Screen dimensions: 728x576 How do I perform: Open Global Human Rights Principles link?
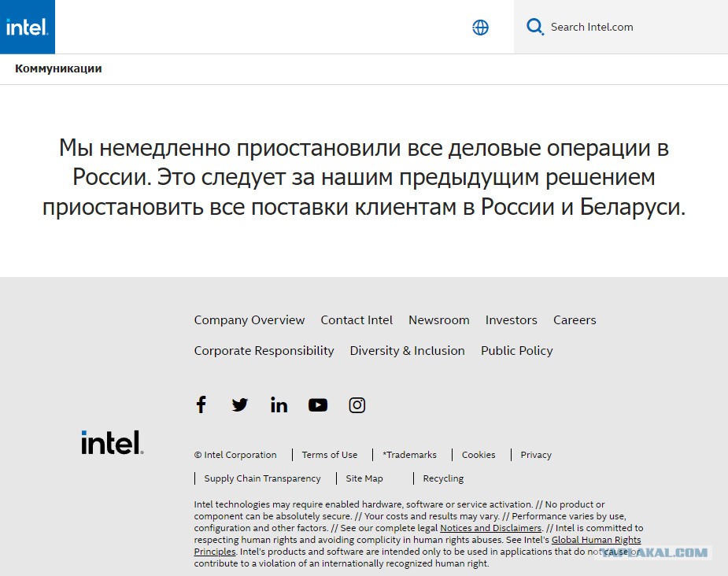click(x=596, y=541)
